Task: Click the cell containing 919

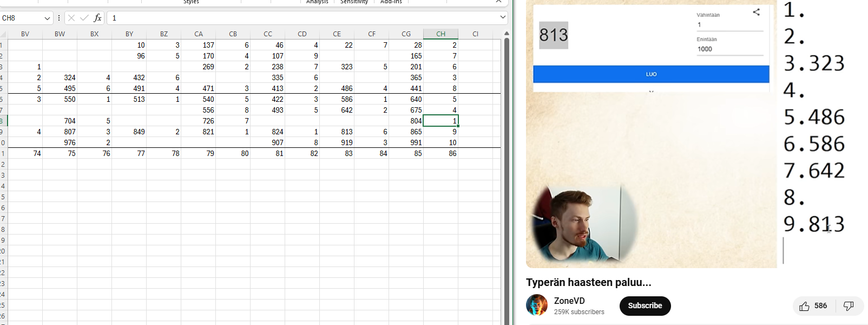Action: [337, 142]
